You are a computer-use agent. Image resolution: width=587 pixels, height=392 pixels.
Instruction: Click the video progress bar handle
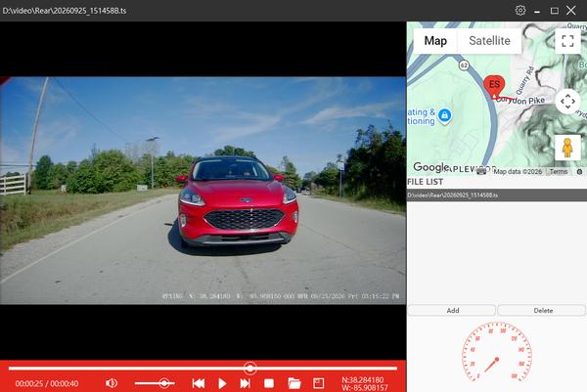click(x=250, y=369)
